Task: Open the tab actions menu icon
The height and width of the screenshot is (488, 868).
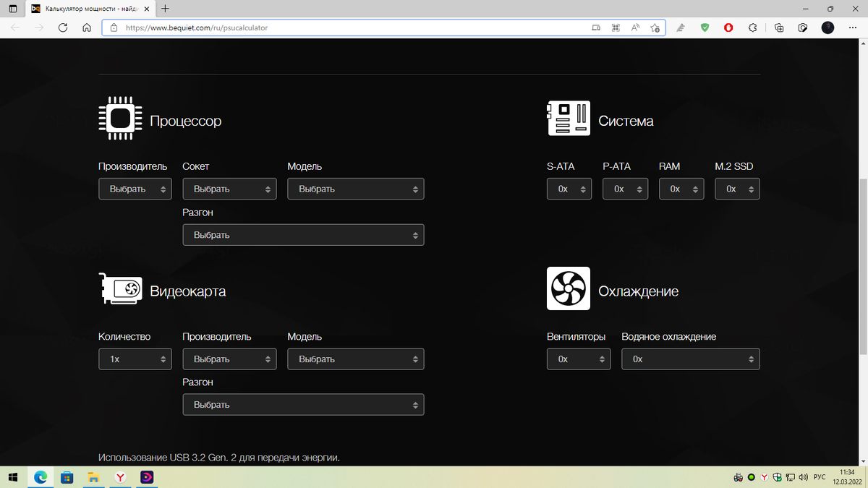Action: pos(13,9)
